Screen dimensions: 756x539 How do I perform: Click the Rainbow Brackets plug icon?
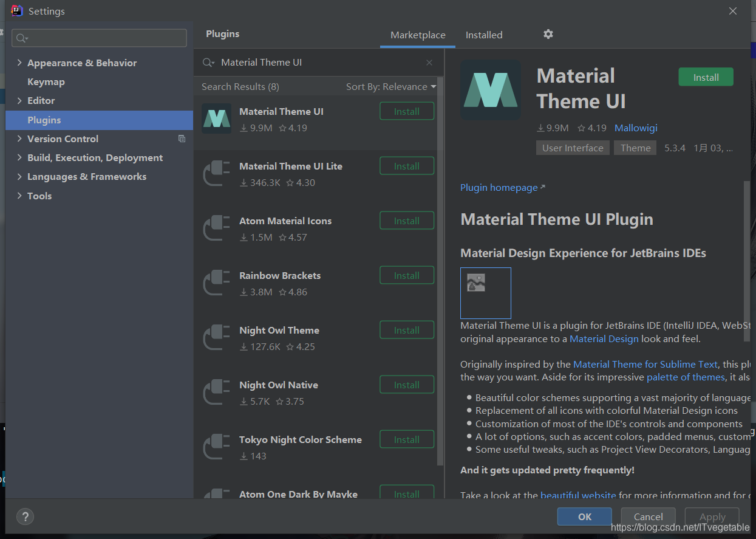[x=216, y=283]
